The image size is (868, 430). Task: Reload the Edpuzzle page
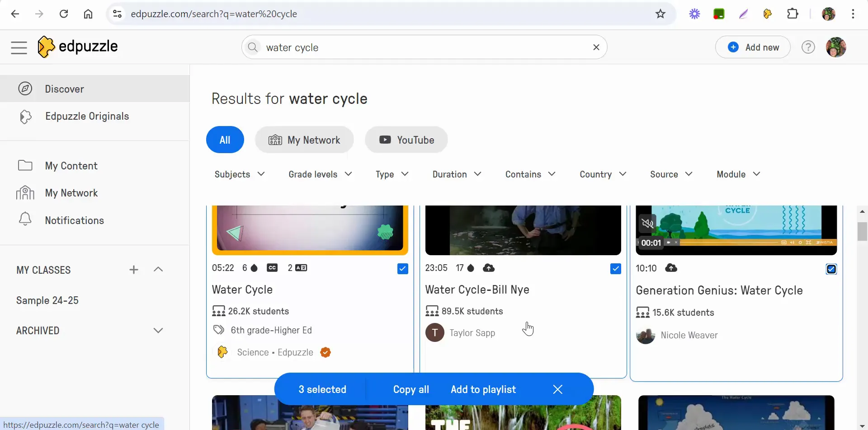tap(64, 14)
